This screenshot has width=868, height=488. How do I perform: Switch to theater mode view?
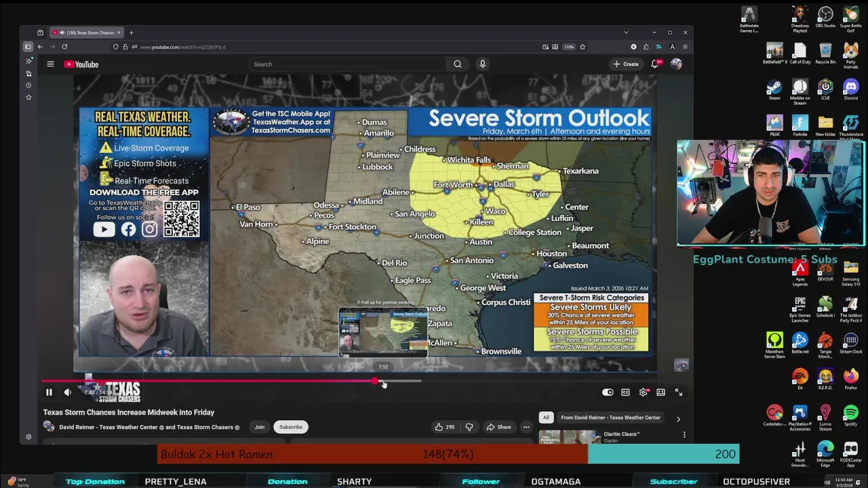pos(660,392)
